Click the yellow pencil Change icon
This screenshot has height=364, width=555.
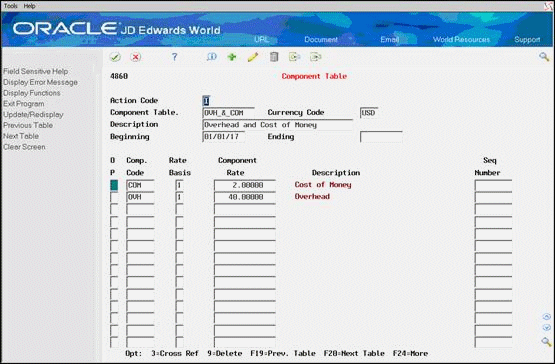[x=253, y=57]
